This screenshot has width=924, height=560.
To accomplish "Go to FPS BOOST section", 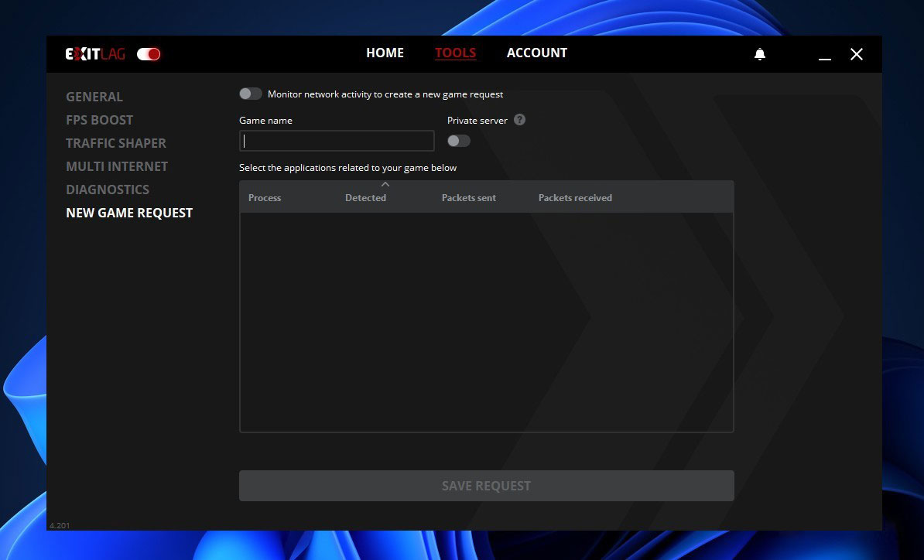I will pyautogui.click(x=99, y=120).
